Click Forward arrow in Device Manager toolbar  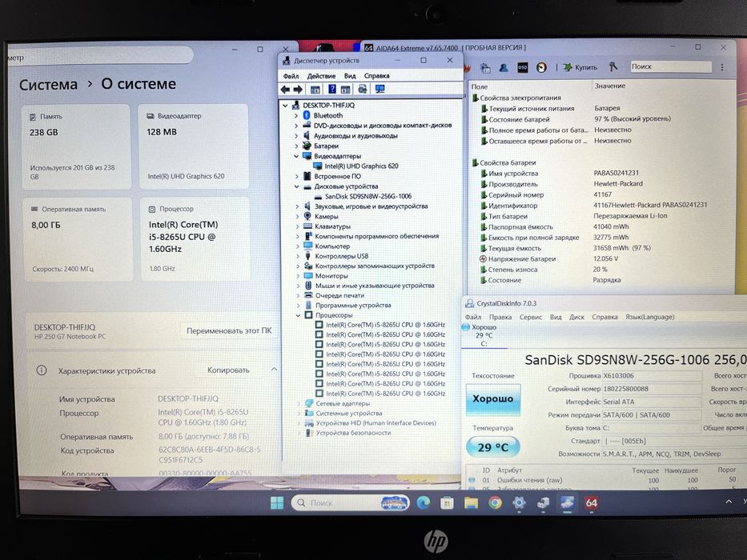click(x=298, y=89)
